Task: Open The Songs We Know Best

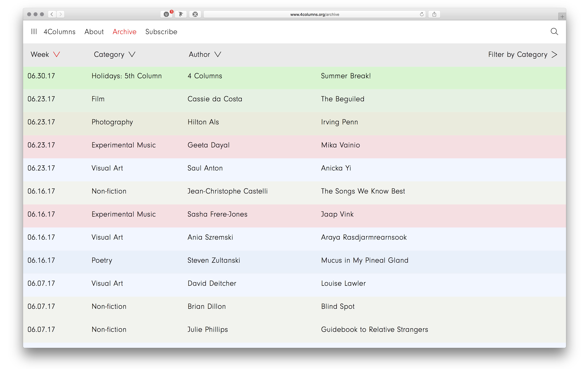Action: pyautogui.click(x=363, y=191)
